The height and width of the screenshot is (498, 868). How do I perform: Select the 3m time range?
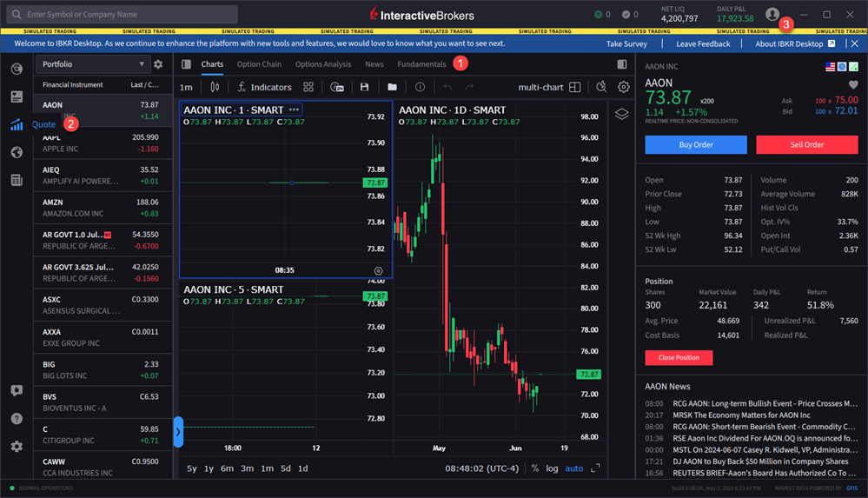247,468
